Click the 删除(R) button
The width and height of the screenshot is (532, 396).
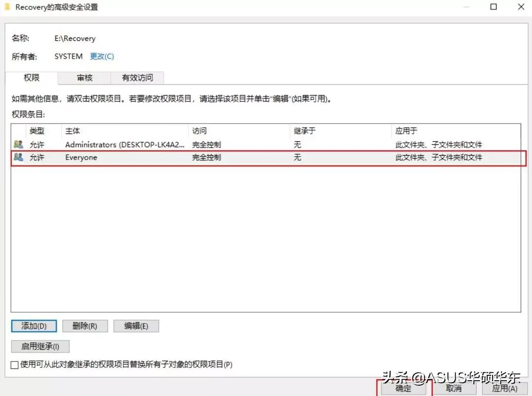click(x=85, y=326)
